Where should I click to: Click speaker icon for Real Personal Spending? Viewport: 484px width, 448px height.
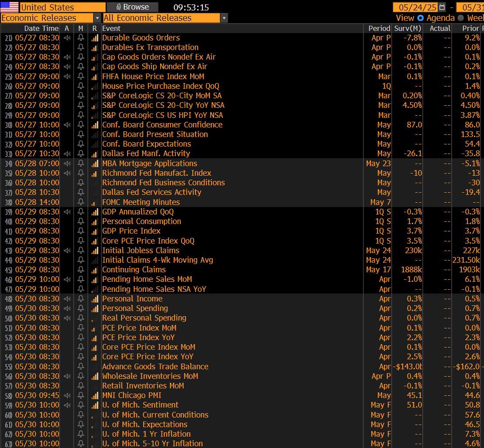pos(67,318)
